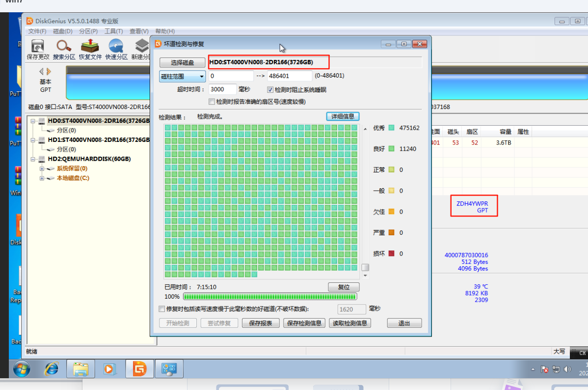Open the Search Partition (搜索分区) tool
588x390 pixels.
click(x=64, y=49)
